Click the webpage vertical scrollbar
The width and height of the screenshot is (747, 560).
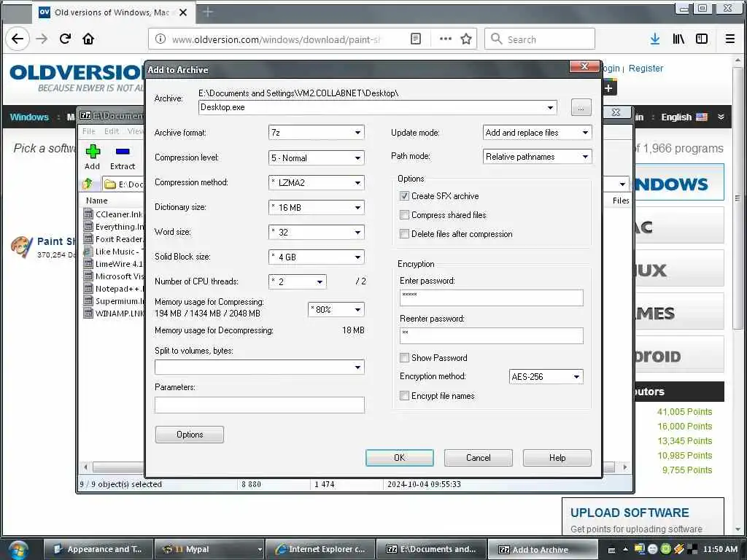coord(738,198)
